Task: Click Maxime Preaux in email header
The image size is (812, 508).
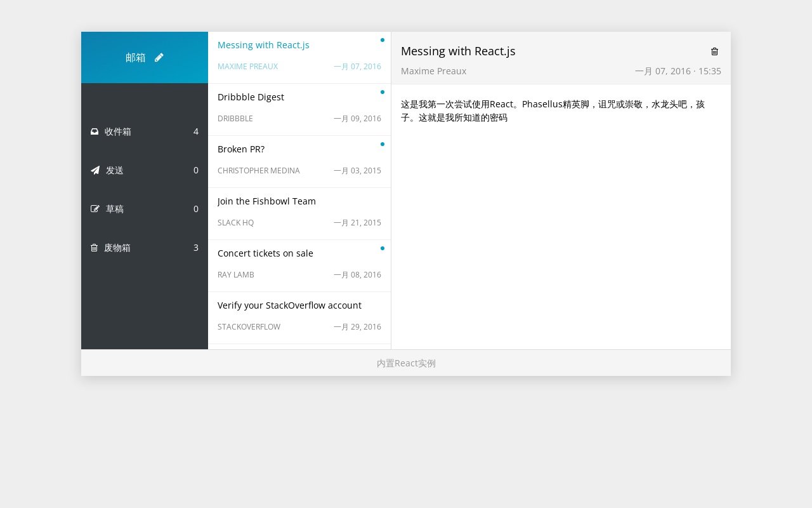Action: point(433,71)
